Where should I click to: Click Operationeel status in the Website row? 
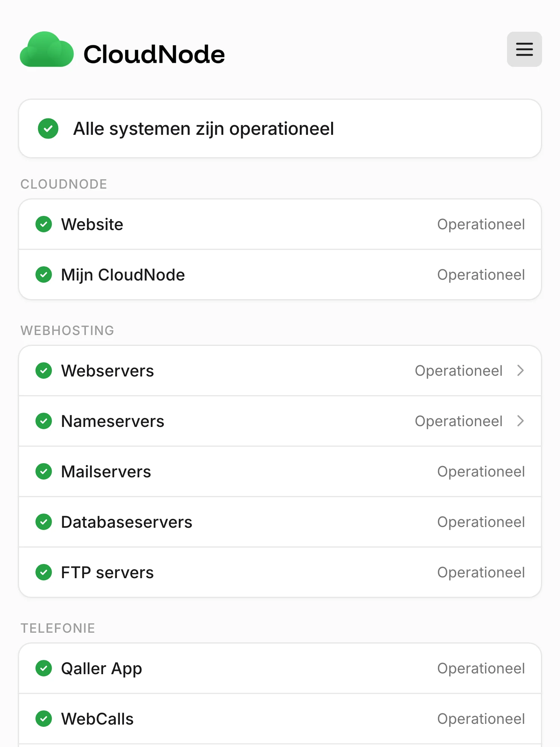(x=481, y=225)
